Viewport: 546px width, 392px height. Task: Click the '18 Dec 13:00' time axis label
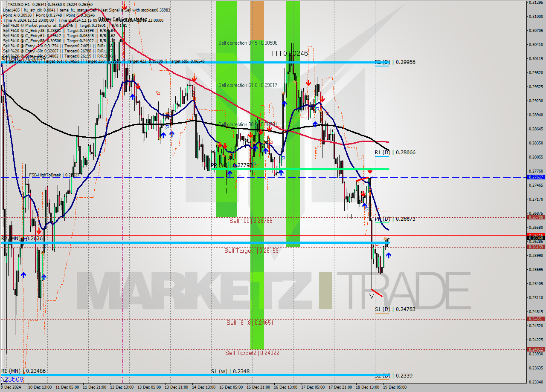click(368, 387)
